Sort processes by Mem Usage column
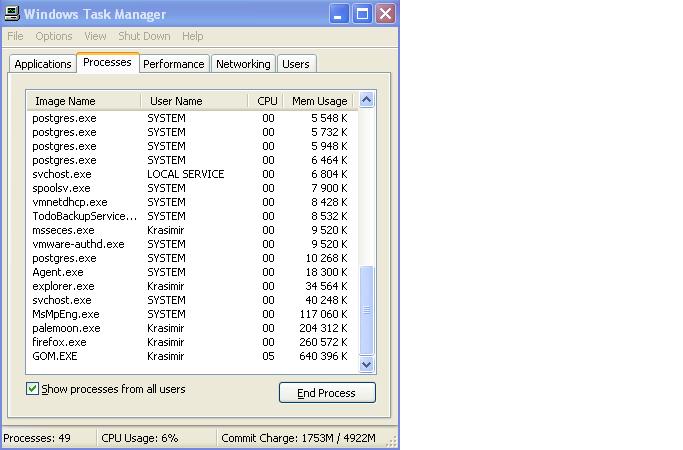Screen dimensions: 683x450 click(319, 101)
